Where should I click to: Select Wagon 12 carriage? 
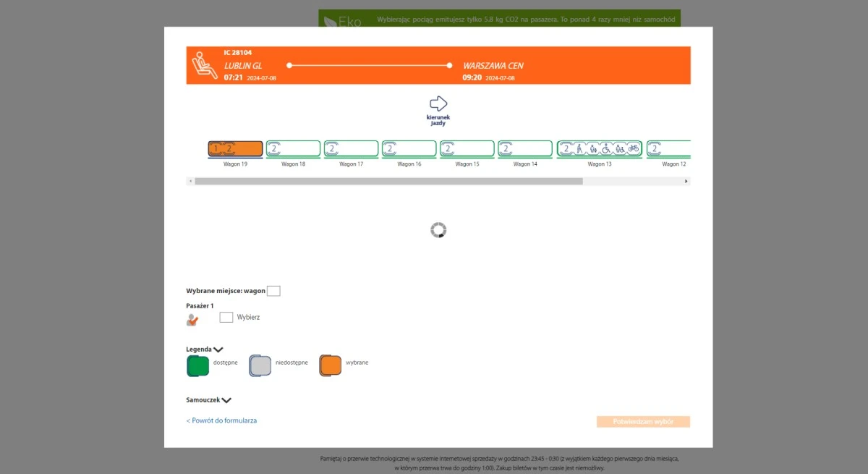(668, 149)
